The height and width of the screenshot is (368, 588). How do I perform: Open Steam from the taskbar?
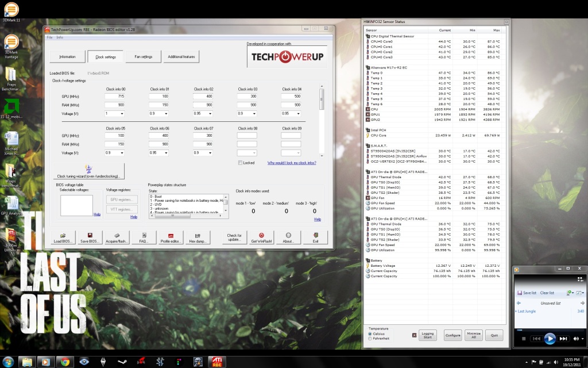coord(122,362)
